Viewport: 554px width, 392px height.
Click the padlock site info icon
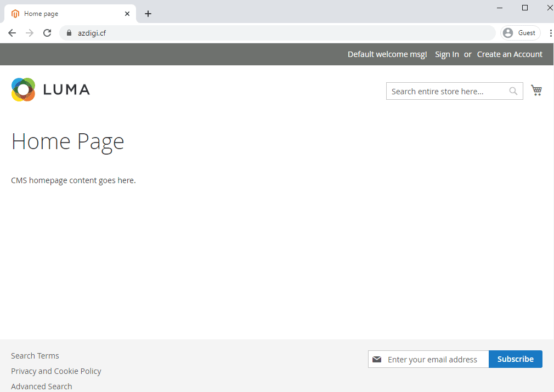(x=69, y=33)
